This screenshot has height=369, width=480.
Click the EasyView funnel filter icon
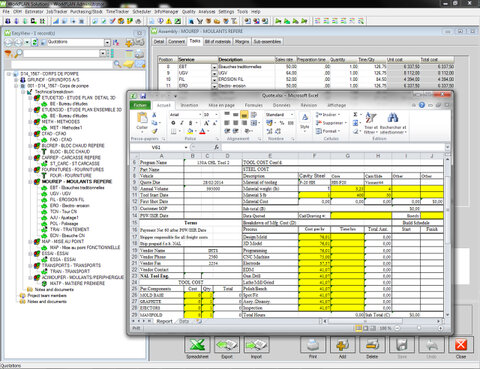(8, 54)
